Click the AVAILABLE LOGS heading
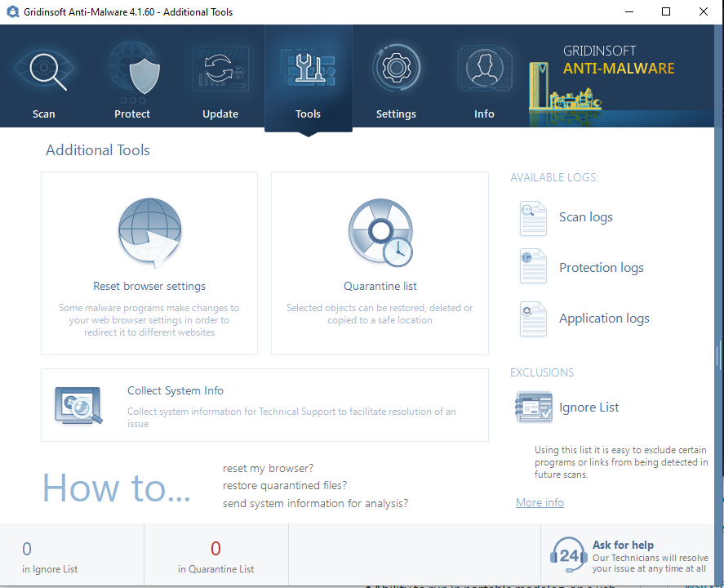Viewport: 724px width, 588px height. click(x=554, y=177)
